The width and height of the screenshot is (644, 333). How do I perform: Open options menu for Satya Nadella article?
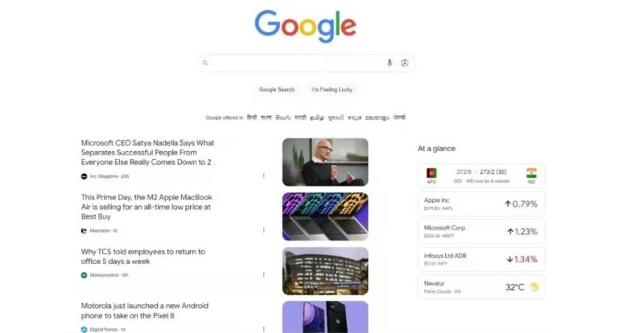click(264, 175)
